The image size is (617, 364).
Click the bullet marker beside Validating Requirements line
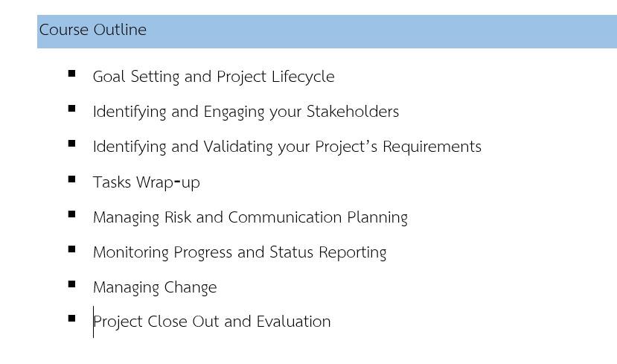[x=71, y=144]
